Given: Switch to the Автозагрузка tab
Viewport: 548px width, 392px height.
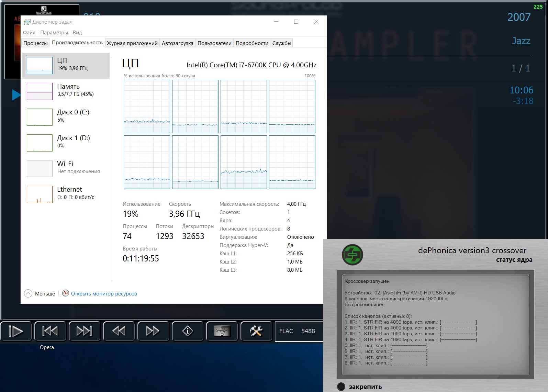Looking at the screenshot, I should [x=178, y=43].
